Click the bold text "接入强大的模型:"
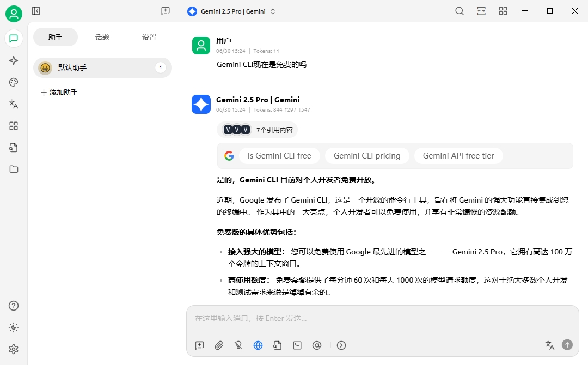 pyautogui.click(x=257, y=252)
